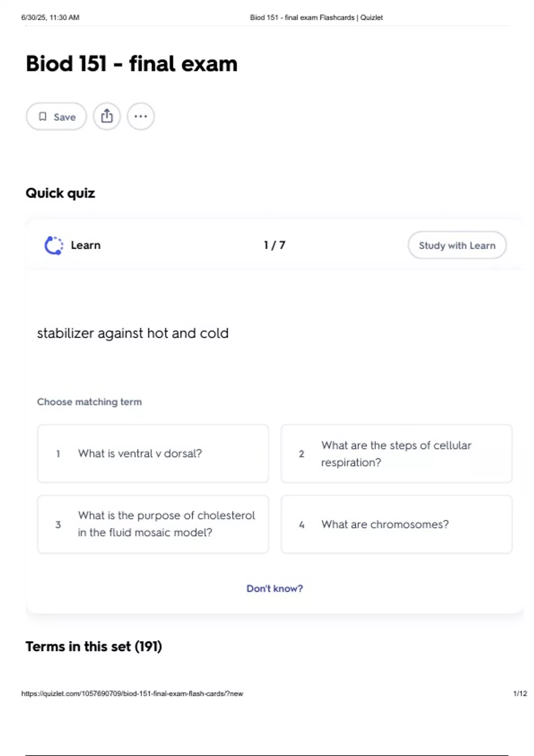Click the circular Learn mode icon
Screen dimensions: 534x756
[x=54, y=245]
